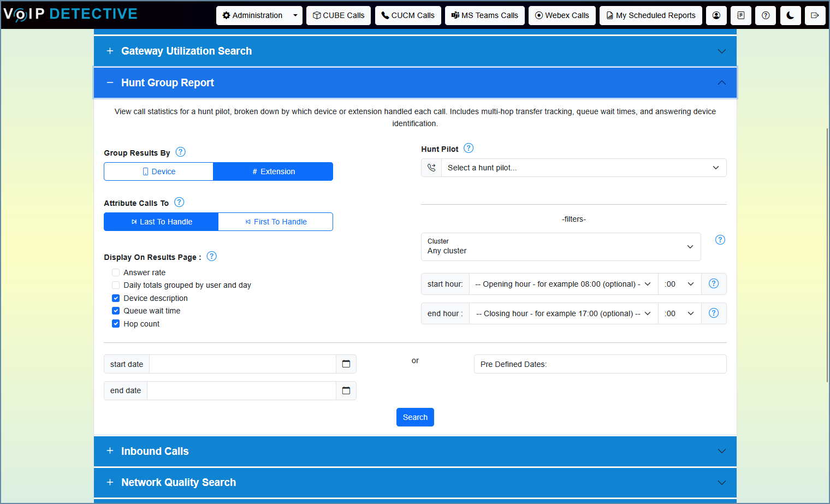
Task: Click the help icon next to Display On Results Page
Action: (212, 256)
